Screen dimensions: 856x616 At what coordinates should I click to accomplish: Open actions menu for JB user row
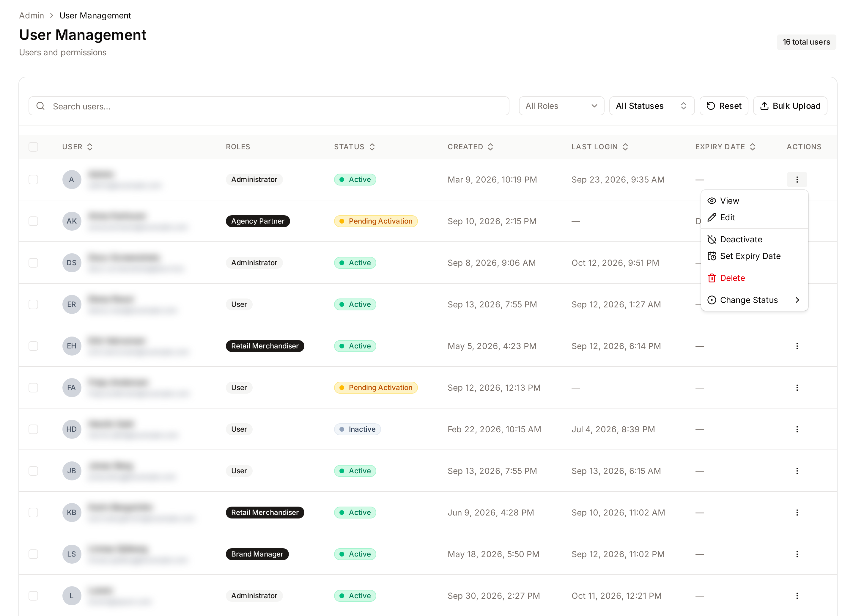[x=797, y=471]
